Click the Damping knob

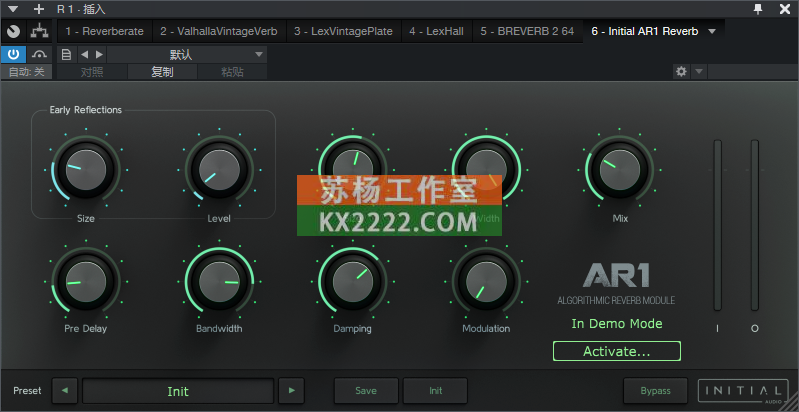pyautogui.click(x=353, y=282)
